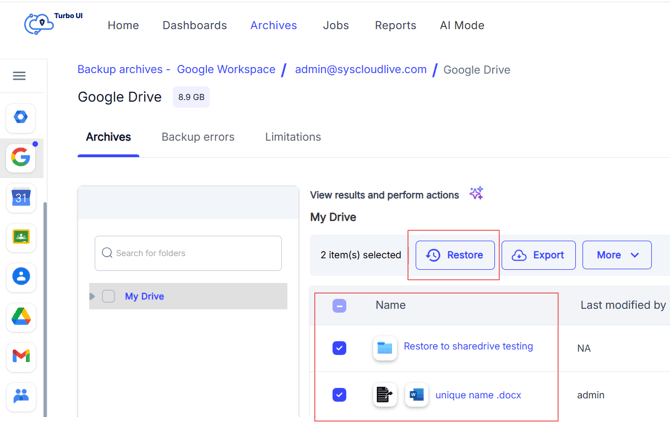Open the Reports menu item
Screen dimensions: 670x422
point(395,25)
